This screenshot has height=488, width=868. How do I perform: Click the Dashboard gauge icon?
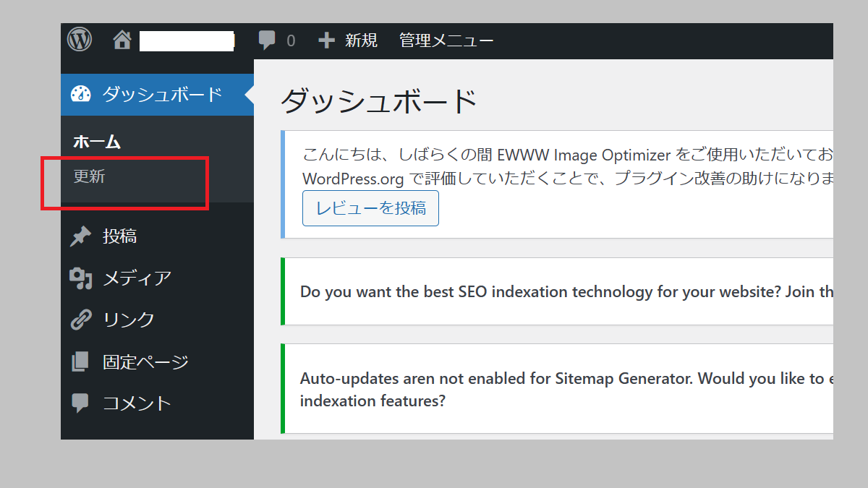pyautogui.click(x=80, y=95)
